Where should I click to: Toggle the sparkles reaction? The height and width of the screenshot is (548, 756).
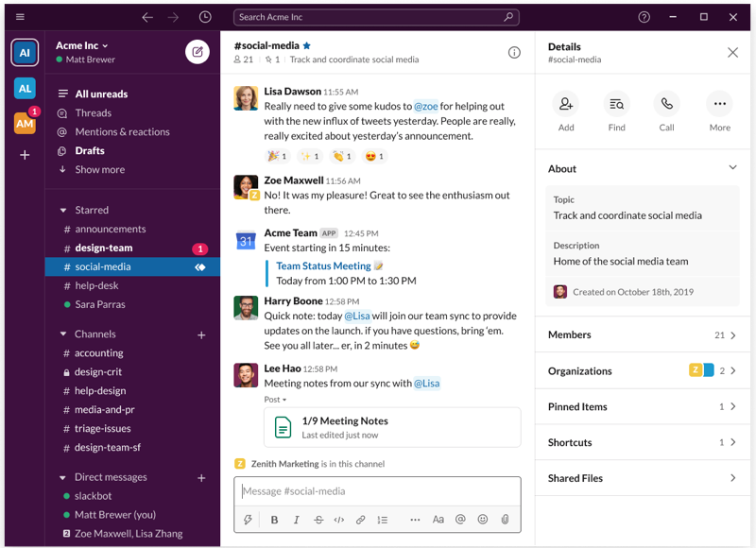tap(310, 156)
